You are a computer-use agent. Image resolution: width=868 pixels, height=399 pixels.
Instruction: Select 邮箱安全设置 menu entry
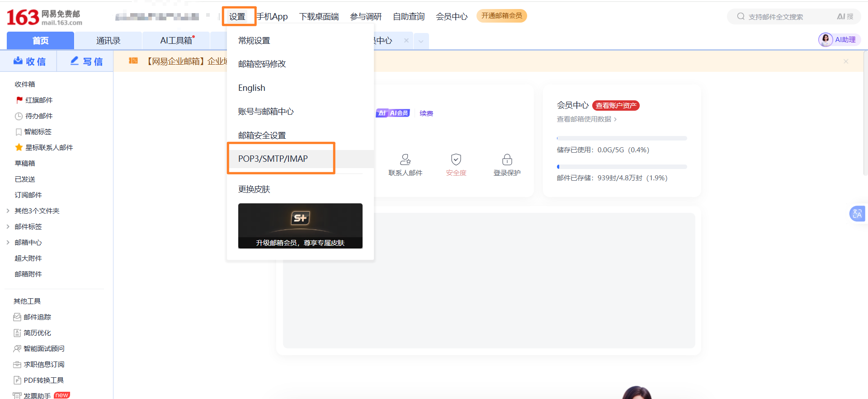(x=300, y=135)
